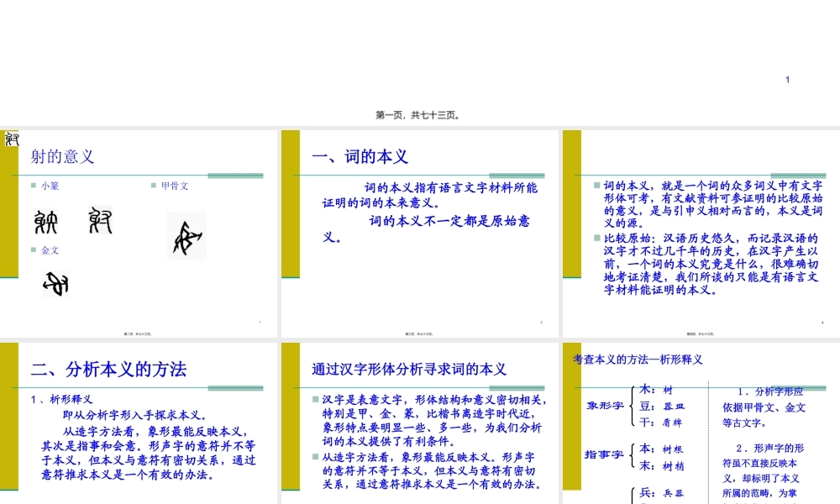Image resolution: width=840 pixels, height=504 pixels.
Task: Click the first 小篆 glyph image
Action: [x=46, y=222]
